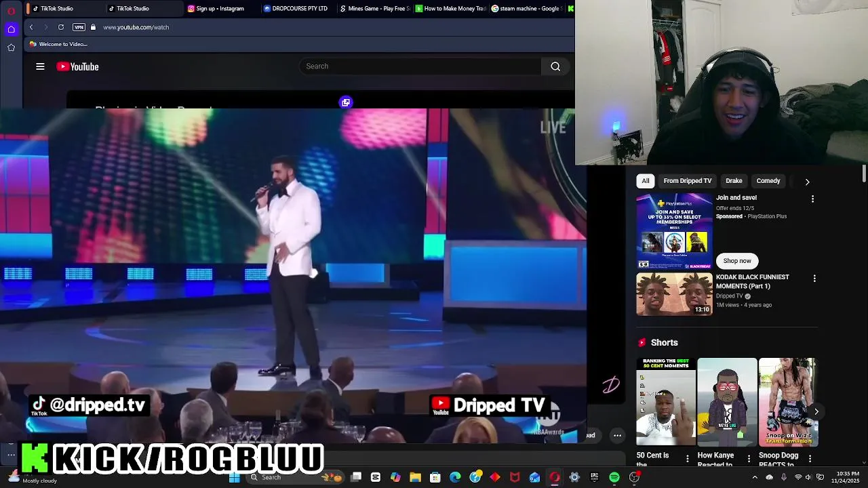Viewport: 868px width, 488px height.
Task: Click the Opera sidebar home icon
Action: pos(11,29)
